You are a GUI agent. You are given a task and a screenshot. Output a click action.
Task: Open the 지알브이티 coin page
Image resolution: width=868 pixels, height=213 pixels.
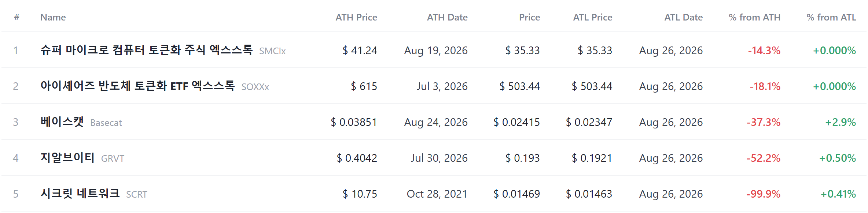[67, 157]
